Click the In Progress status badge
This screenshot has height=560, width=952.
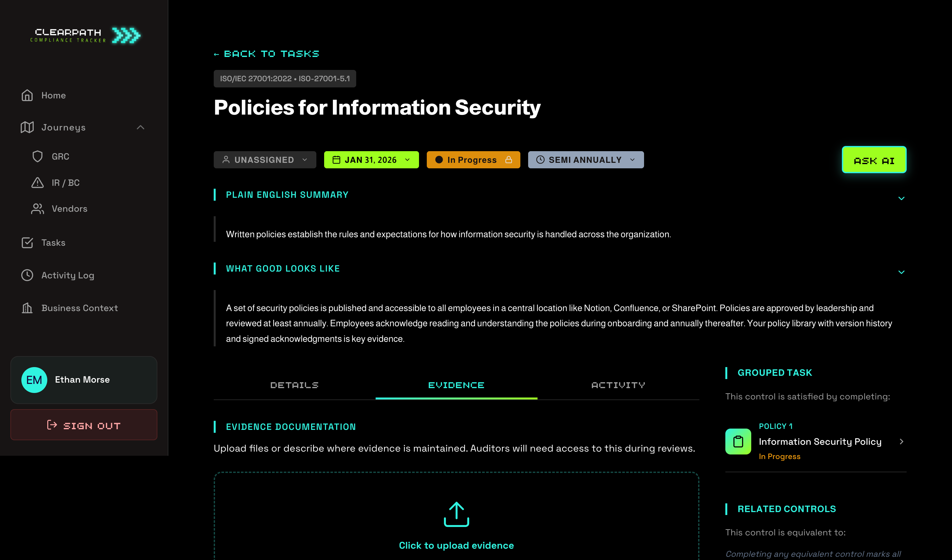[473, 160]
